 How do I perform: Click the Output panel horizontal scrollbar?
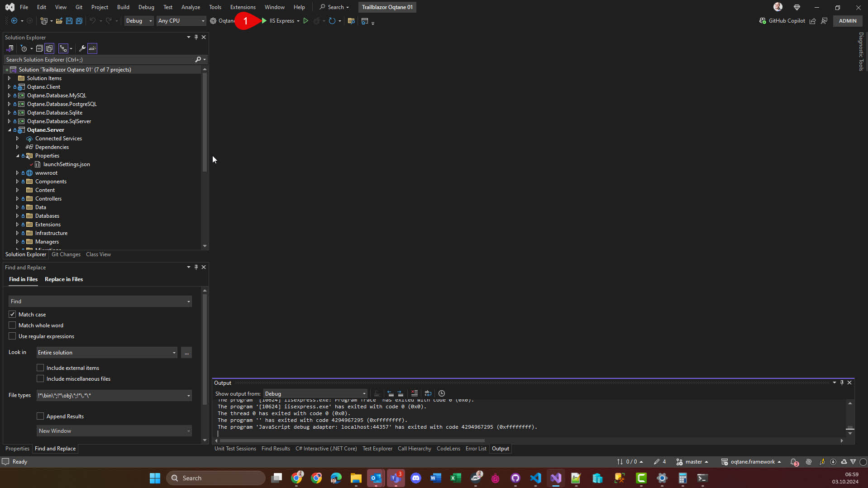click(352, 440)
